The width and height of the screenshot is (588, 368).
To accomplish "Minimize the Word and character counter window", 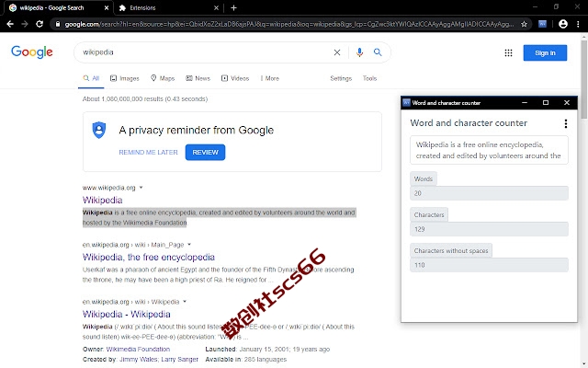I will (x=525, y=102).
